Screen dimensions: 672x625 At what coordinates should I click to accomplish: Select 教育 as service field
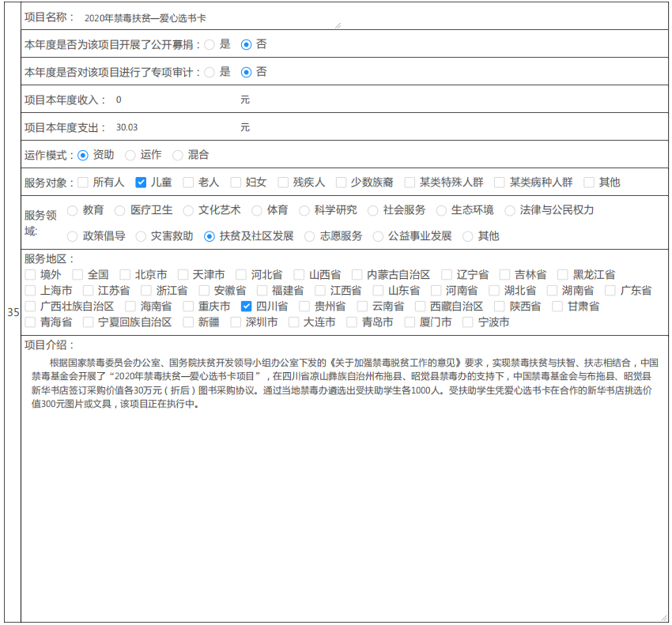click(x=73, y=210)
